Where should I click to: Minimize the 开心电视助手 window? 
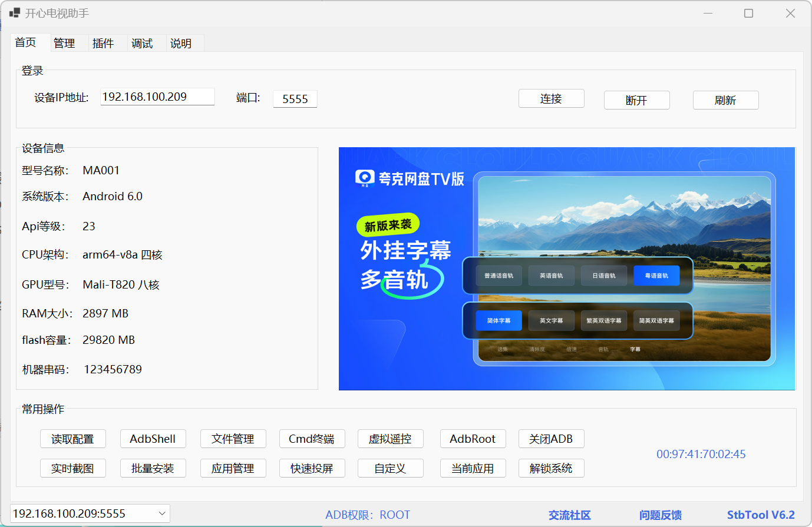(708, 13)
